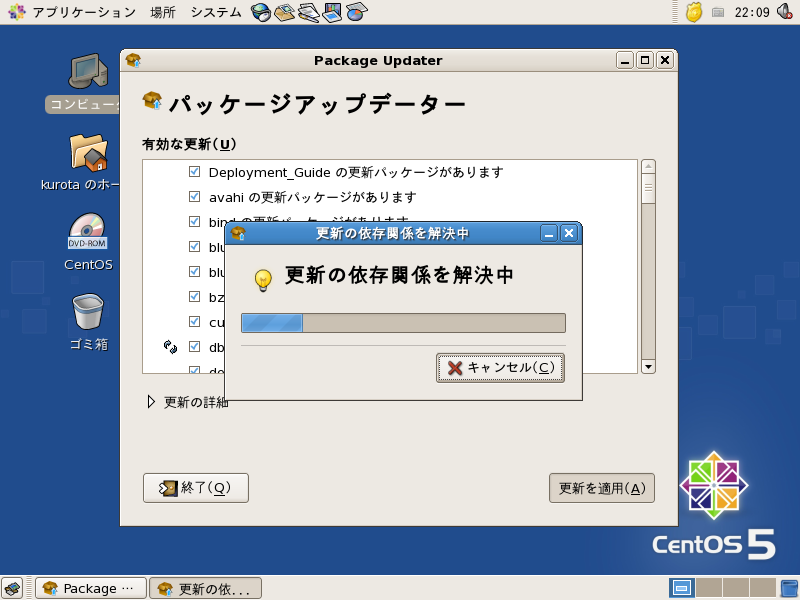The height and width of the screenshot is (600, 800).
Task: Click the volume speaker icon in panel
Action: pyautogui.click(x=785, y=11)
